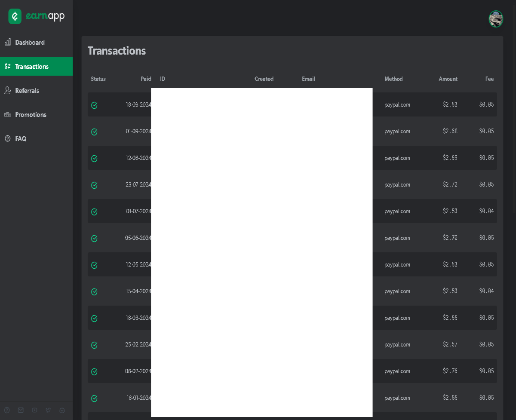
Task: Click the status checkmark for 06-02-2024 payment
Action: [94, 372]
